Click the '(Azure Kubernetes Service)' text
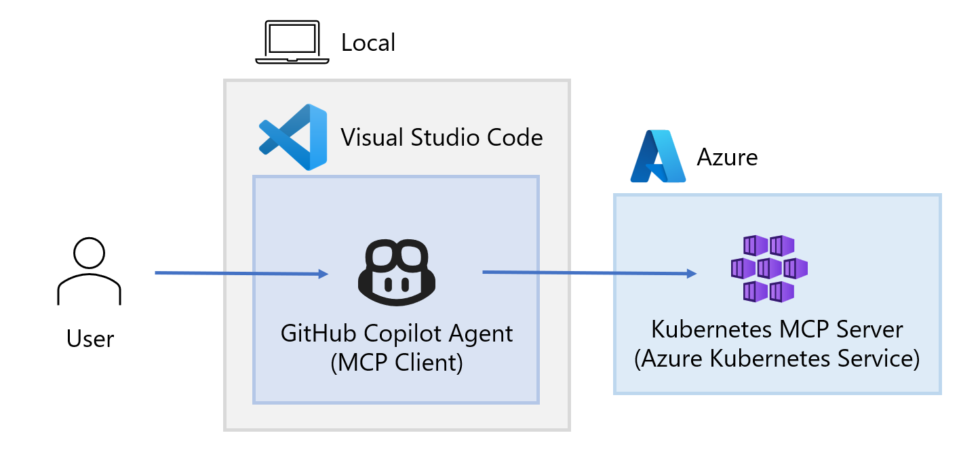Image resolution: width=980 pixels, height=450 pixels. (777, 359)
